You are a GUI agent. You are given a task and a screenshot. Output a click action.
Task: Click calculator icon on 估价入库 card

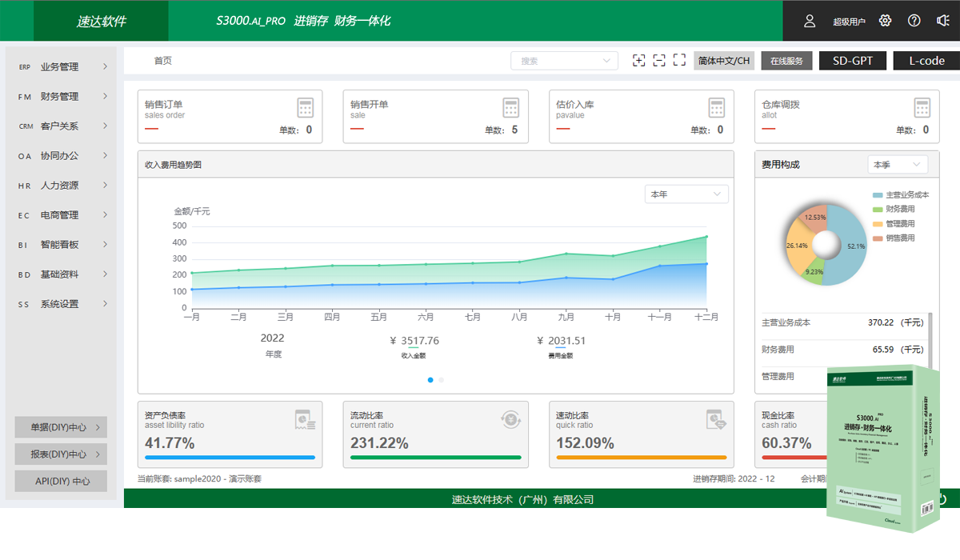click(x=717, y=108)
